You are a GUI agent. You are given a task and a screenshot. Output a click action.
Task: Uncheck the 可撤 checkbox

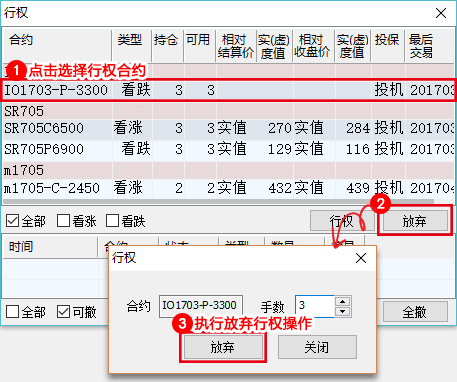[63, 312]
